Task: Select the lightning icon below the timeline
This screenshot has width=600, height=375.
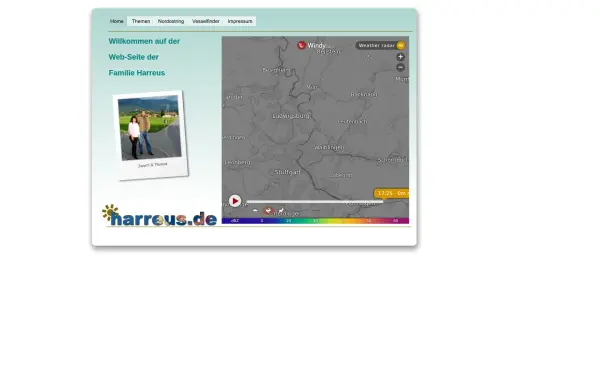Action: click(x=281, y=210)
